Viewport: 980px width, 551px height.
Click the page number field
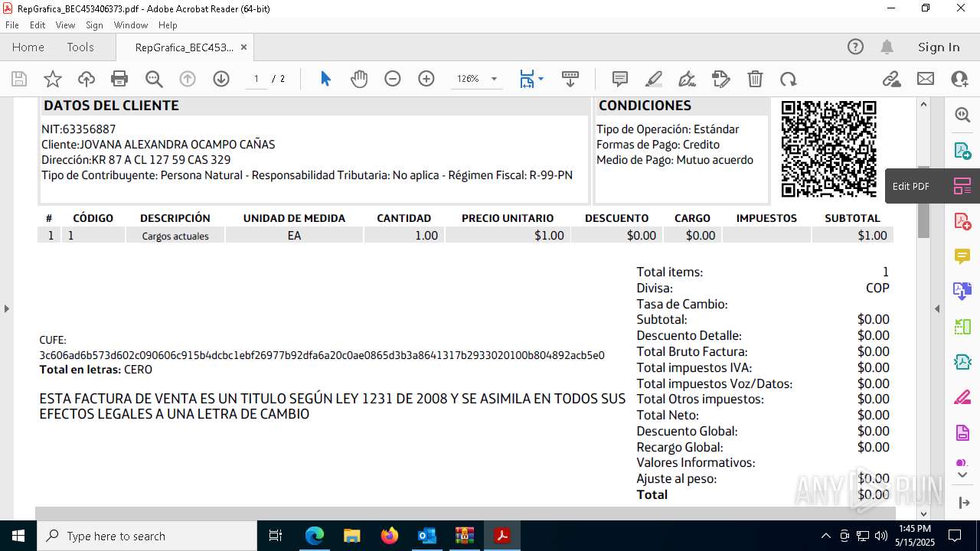(x=256, y=79)
